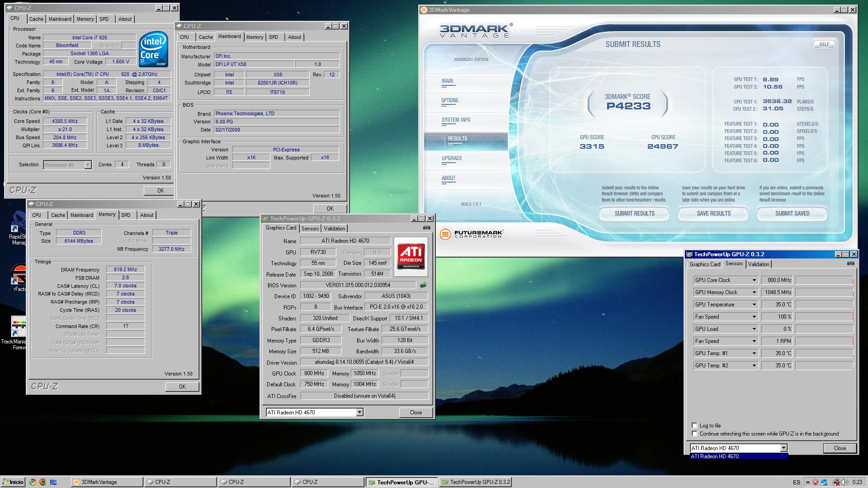Screen dimensions: 868x488
Task: Enable continue refreshing in background checkbox
Action: (x=694, y=433)
